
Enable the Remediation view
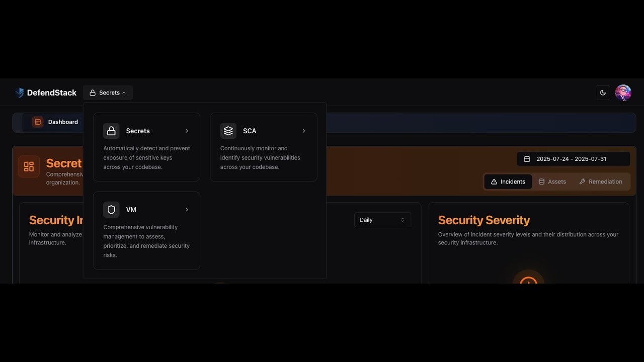tap(601, 182)
